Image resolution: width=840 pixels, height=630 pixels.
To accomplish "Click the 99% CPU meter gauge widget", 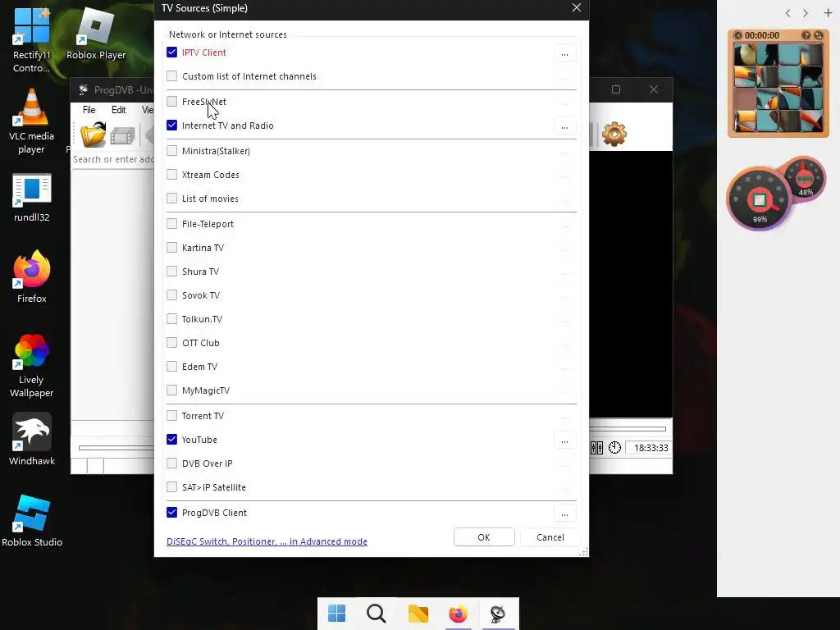I will [759, 200].
